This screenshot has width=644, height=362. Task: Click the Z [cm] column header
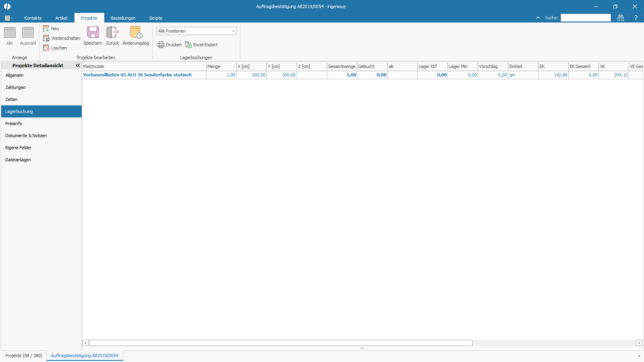[x=312, y=66]
